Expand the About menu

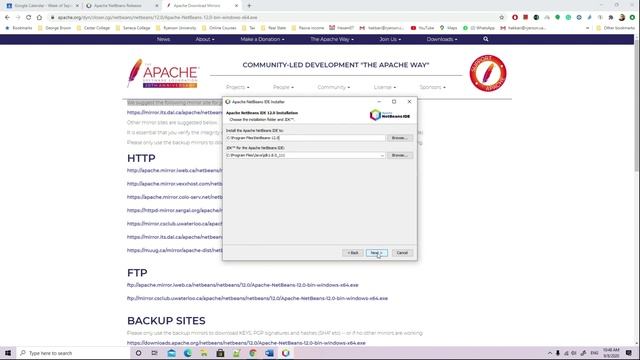(205, 39)
